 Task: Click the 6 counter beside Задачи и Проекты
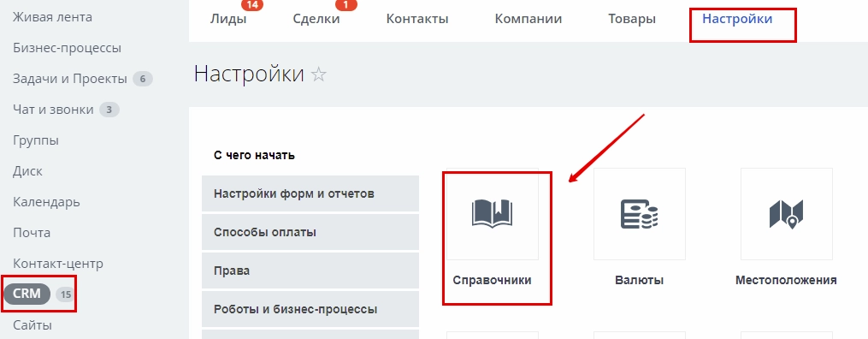142,80
